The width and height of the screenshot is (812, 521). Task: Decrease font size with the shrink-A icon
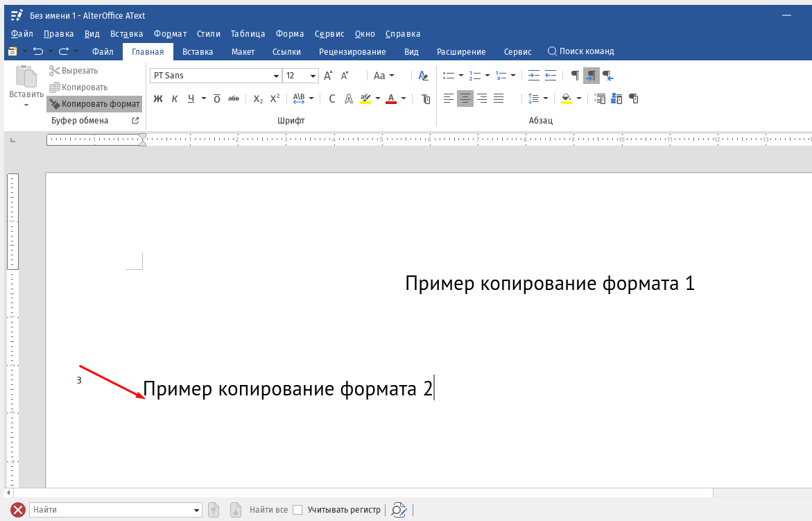(x=345, y=76)
